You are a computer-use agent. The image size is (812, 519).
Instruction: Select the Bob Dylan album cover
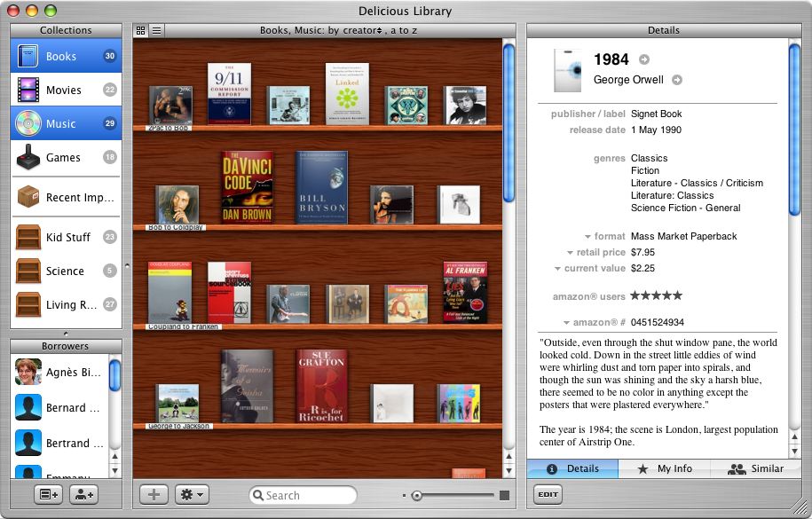point(465,106)
